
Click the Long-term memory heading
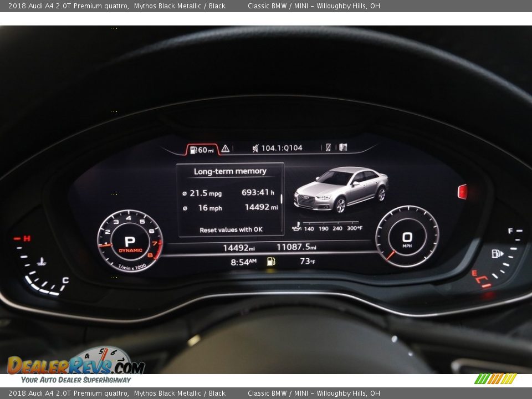pos(230,172)
